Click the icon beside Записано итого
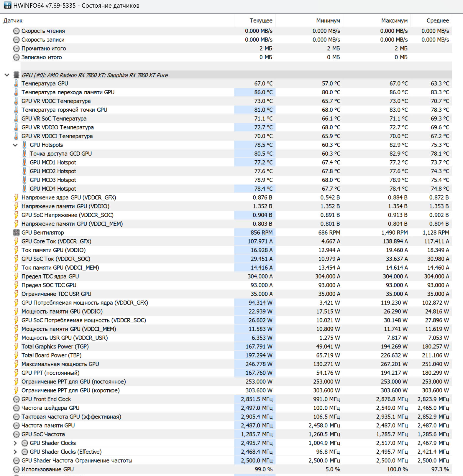The image size is (463, 476). (x=17, y=57)
